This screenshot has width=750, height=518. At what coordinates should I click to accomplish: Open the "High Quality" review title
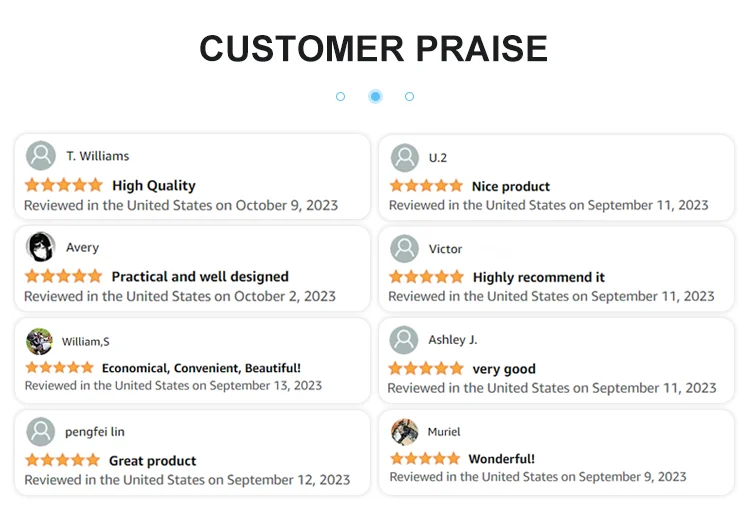click(153, 185)
